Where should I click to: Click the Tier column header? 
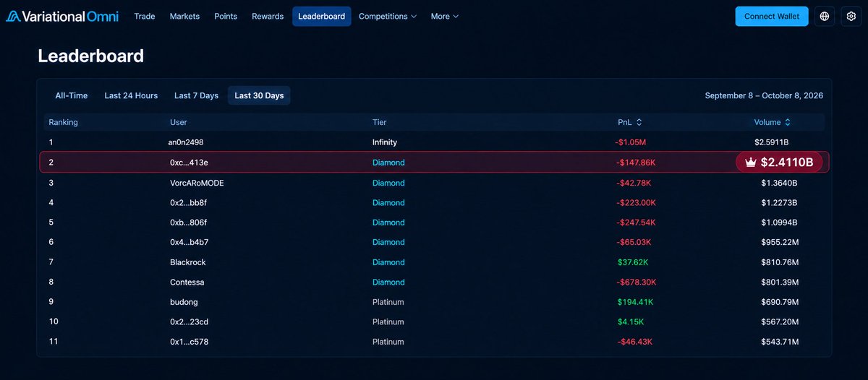coord(379,123)
